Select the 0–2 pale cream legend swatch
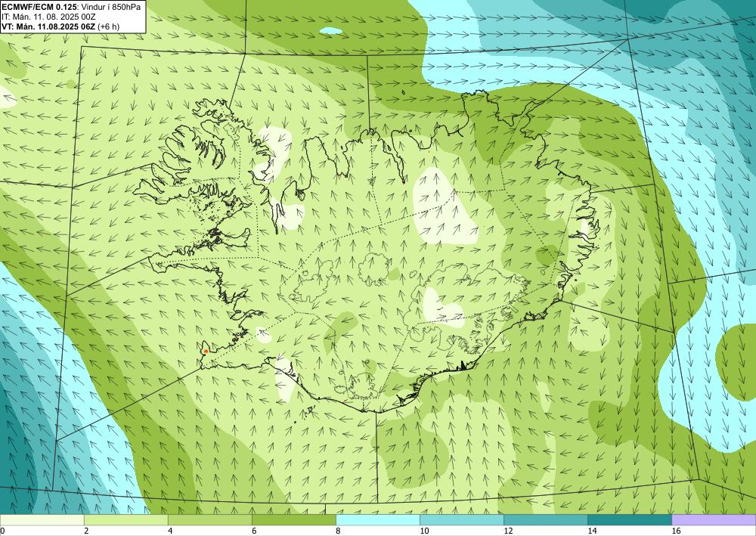This screenshot has height=536, width=756. (x=42, y=520)
